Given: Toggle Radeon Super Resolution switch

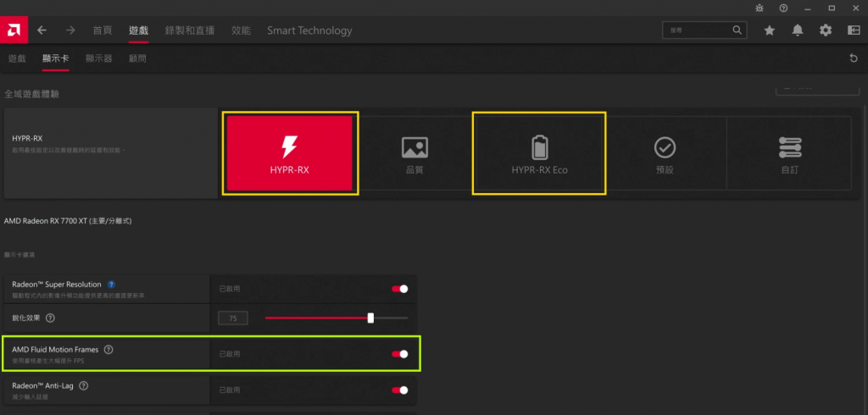Looking at the screenshot, I should (400, 289).
